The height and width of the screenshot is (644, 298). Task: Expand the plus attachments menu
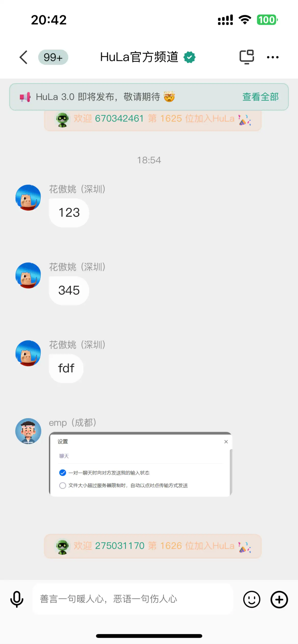pos(279,599)
